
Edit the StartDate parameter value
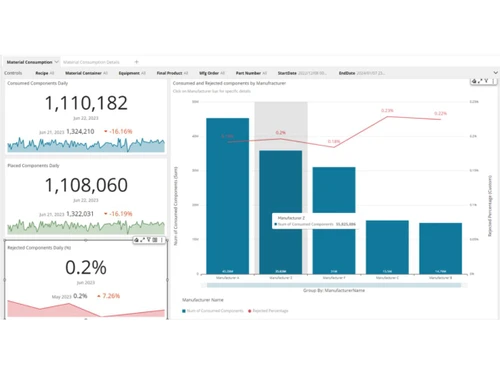point(302,73)
